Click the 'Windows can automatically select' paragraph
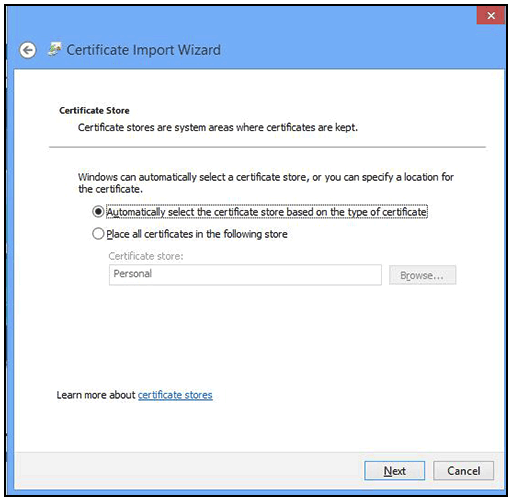This screenshot has width=509, height=501. click(x=266, y=183)
